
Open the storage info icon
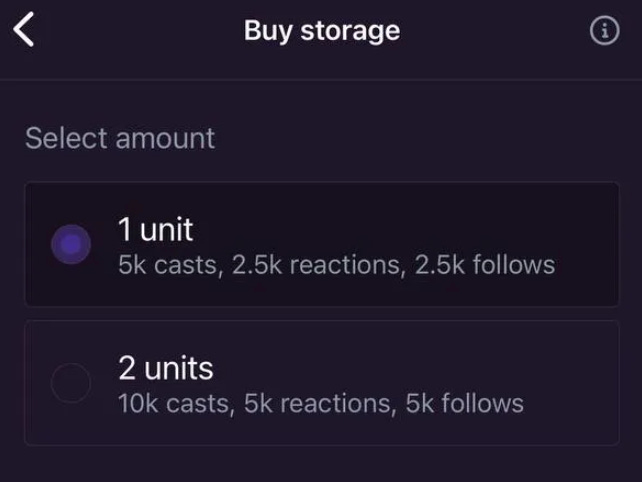point(604,30)
